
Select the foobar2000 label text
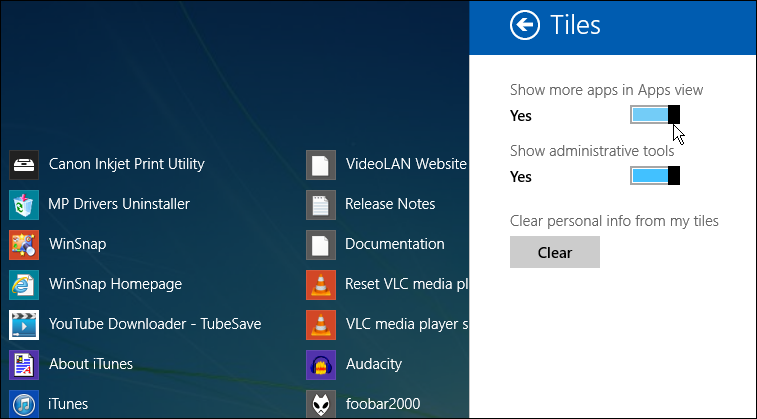pos(383,404)
